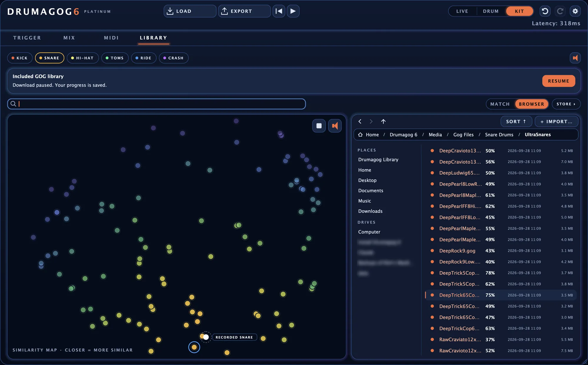Select the Browser view
The image size is (588, 365).
(x=532, y=104)
